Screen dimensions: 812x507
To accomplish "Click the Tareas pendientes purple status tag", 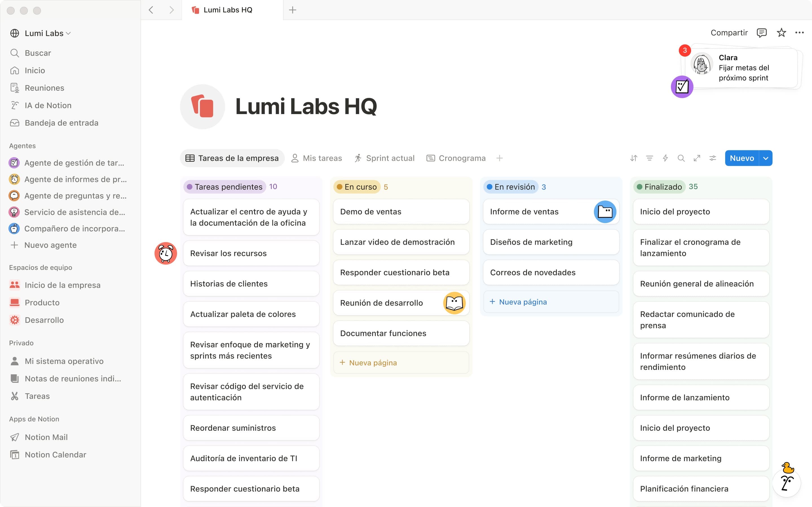I will pos(225,187).
